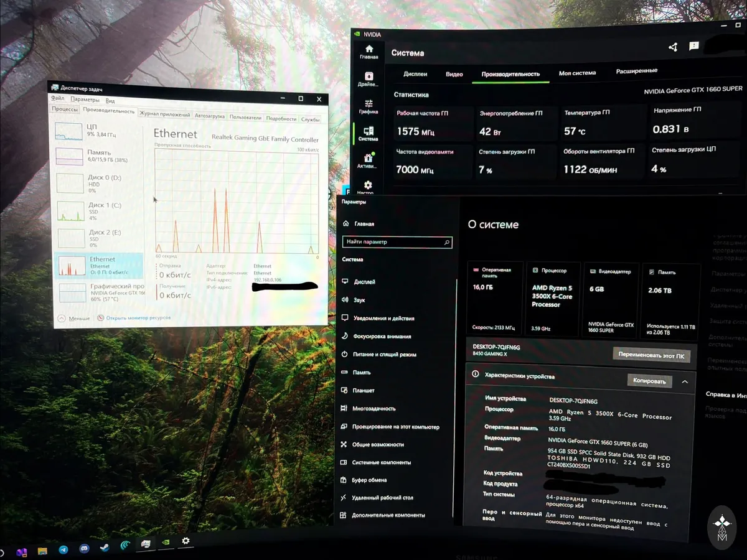Switch to the Подробности tab
Screen dimensions: 747x560
pos(281,118)
